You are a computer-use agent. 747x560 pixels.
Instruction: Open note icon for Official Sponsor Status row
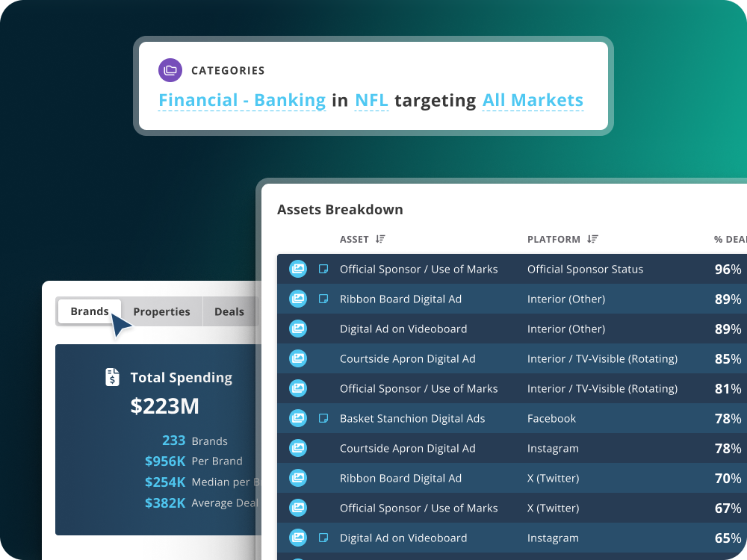click(x=323, y=269)
